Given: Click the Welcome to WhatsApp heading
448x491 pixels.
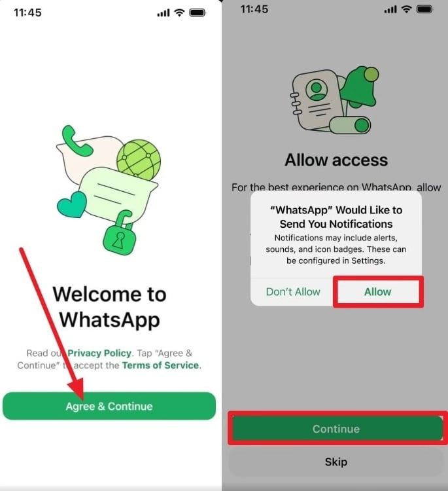Looking at the screenshot, I should 109,307.
